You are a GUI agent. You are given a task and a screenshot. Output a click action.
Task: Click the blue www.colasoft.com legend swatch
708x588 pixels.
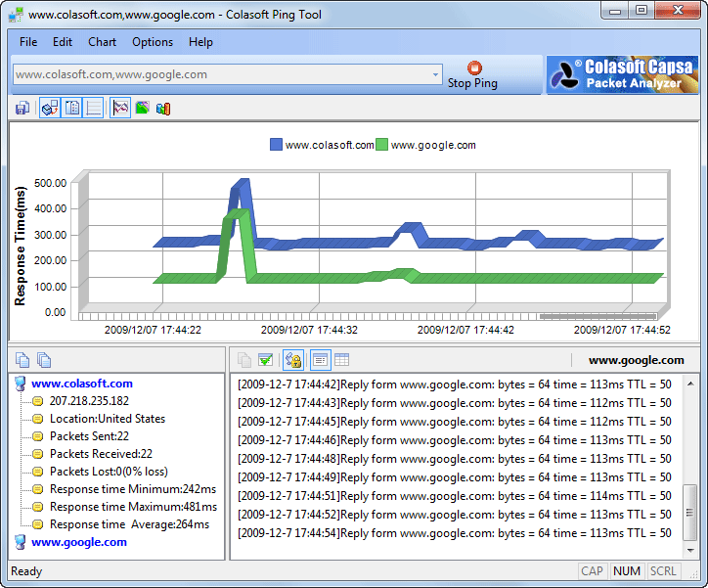pos(276,145)
